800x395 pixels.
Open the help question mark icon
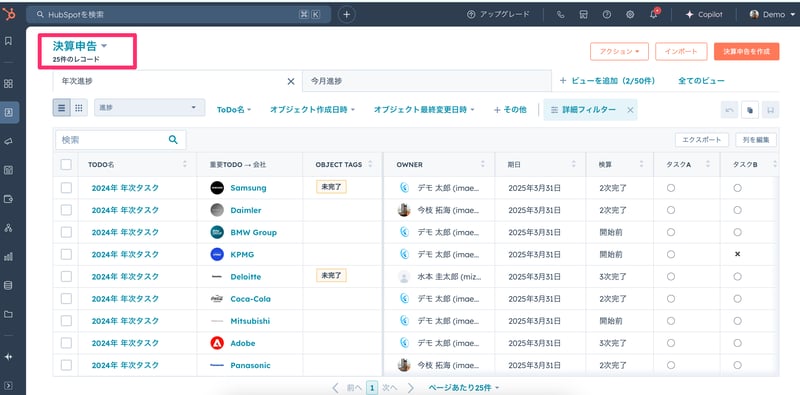(x=607, y=15)
